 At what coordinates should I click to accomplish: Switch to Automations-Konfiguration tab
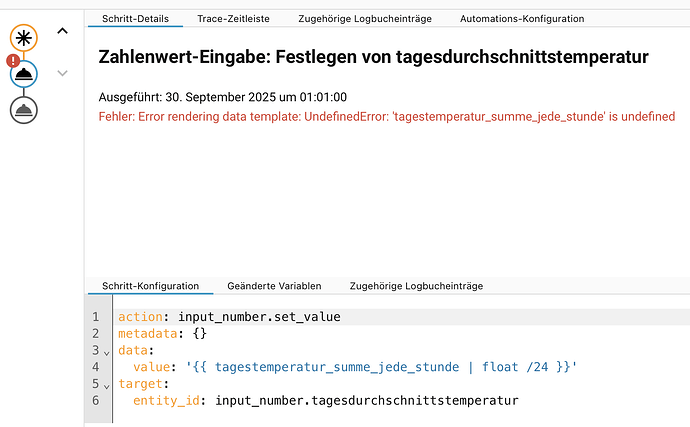click(x=522, y=19)
